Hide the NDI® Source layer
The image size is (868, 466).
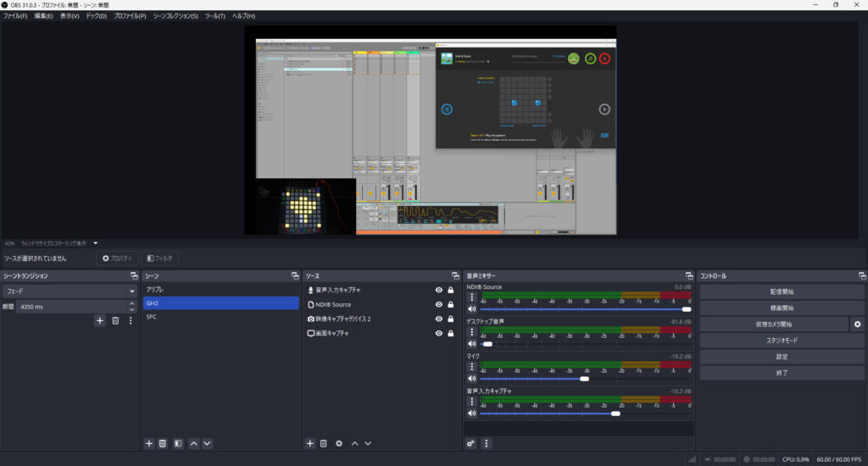click(x=439, y=304)
